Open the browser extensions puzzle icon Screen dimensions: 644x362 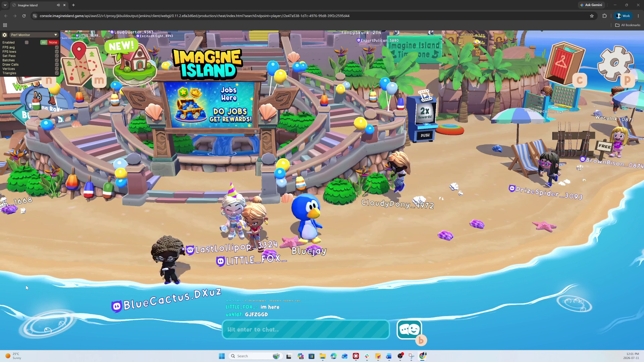click(x=604, y=16)
